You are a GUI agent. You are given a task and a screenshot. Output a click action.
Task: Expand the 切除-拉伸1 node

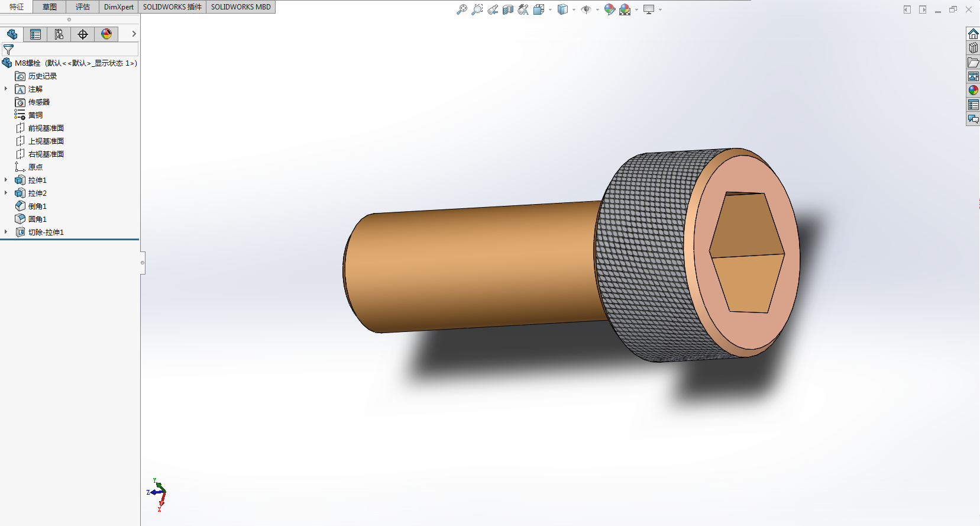(x=6, y=232)
